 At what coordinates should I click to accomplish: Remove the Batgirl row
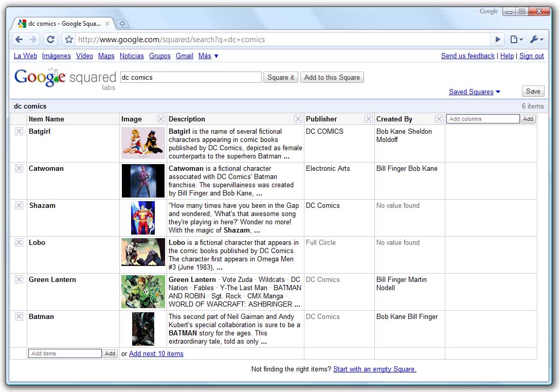19,131
